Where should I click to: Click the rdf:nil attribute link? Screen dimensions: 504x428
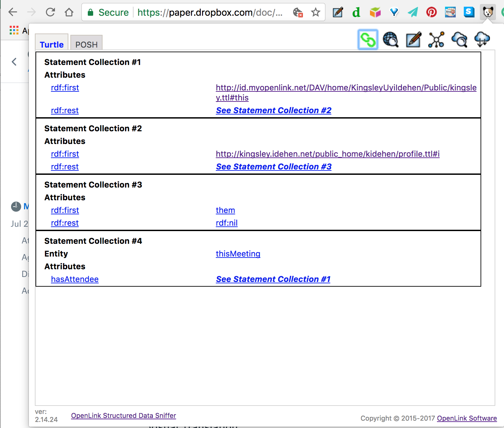click(x=227, y=223)
